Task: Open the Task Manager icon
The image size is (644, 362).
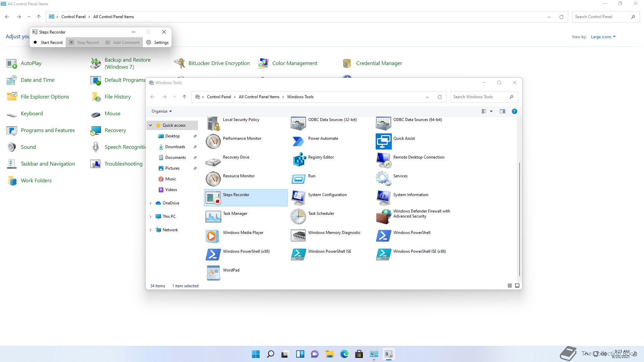Action: tap(213, 217)
